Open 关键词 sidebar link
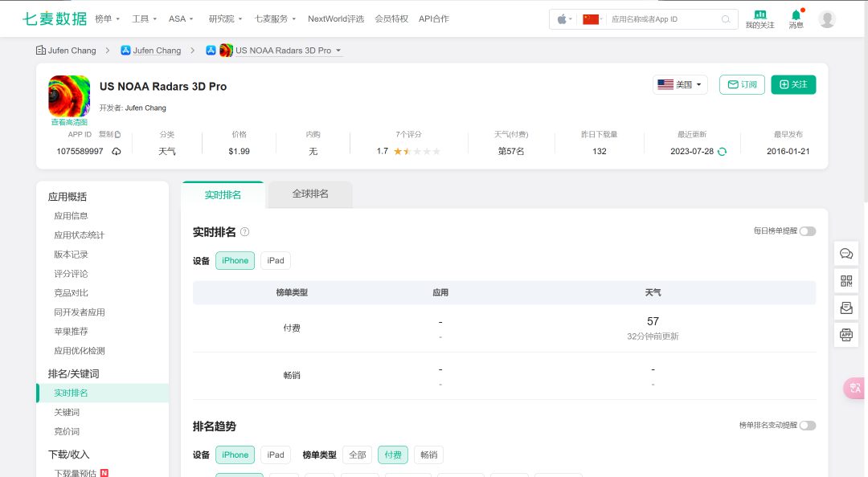Image resolution: width=868 pixels, height=477 pixels. pyautogui.click(x=67, y=412)
